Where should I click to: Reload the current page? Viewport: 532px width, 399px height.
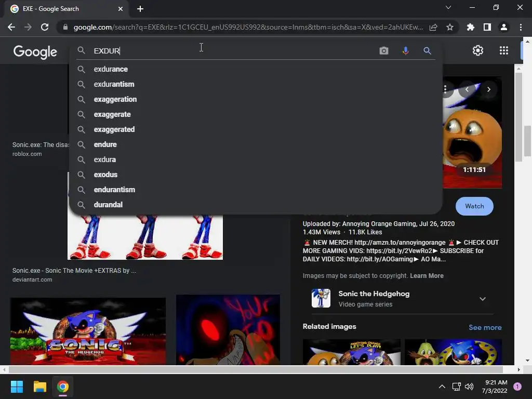(x=45, y=27)
